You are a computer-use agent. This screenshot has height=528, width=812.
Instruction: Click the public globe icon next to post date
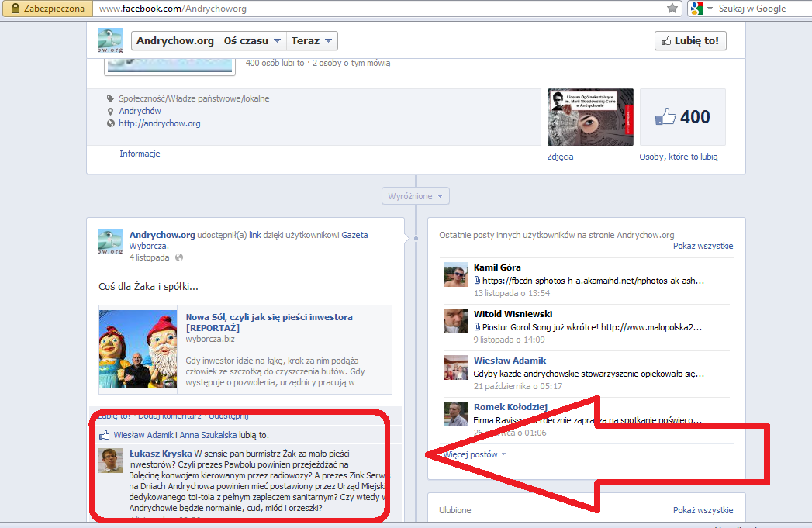pos(179,257)
